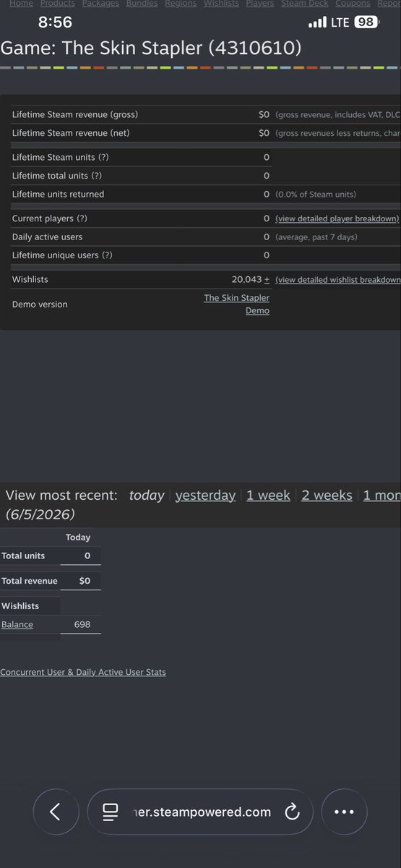Click the (6/5/2026) date text
This screenshot has height=868, width=401.
[x=40, y=514]
